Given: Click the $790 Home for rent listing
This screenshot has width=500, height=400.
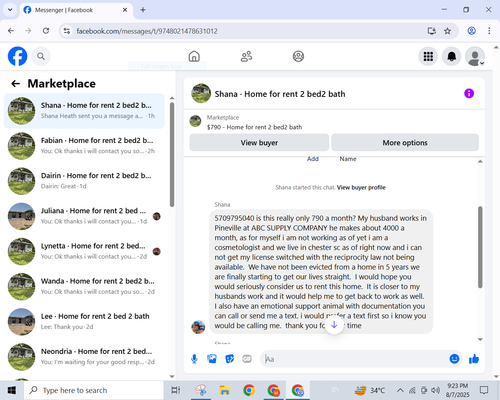Looking at the screenshot, I should pyautogui.click(x=254, y=127).
